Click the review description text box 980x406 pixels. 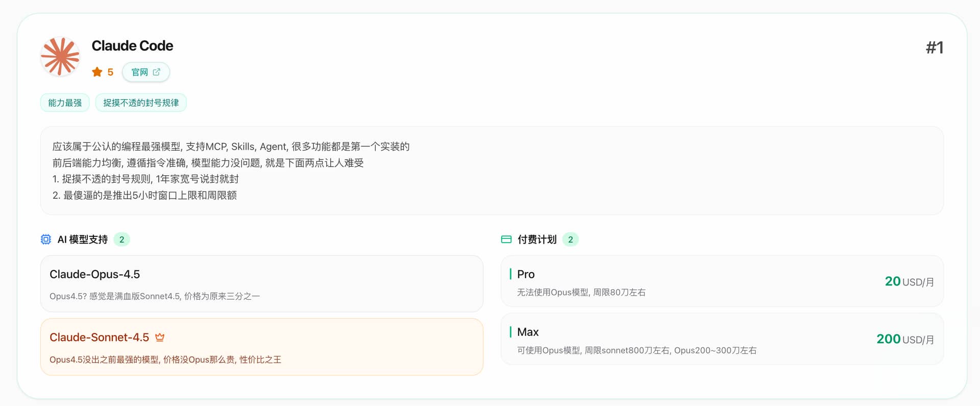click(x=492, y=171)
